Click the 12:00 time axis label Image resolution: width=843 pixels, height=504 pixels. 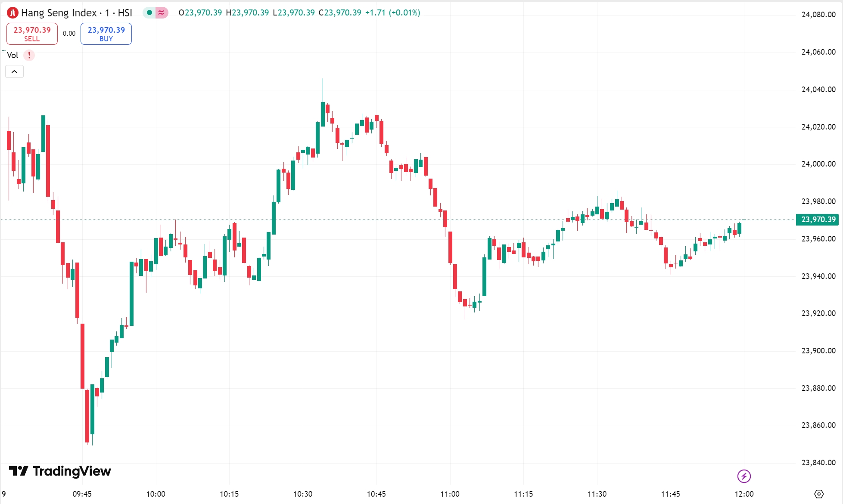(x=745, y=494)
